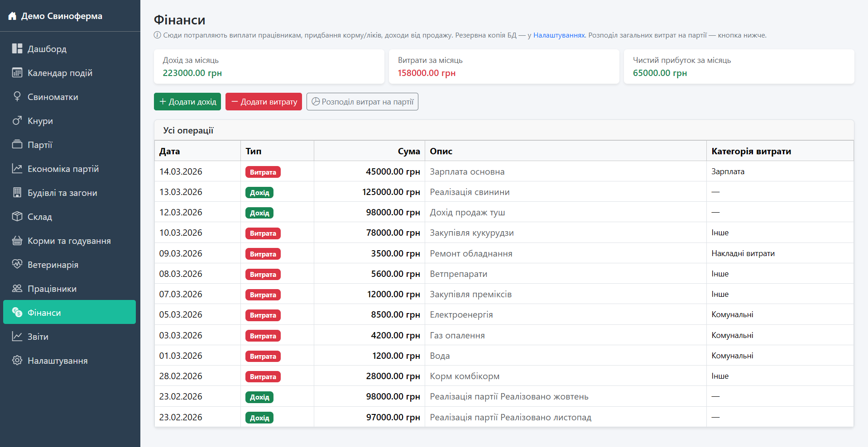
Task: Click the Сума column header
Action: tap(408, 151)
